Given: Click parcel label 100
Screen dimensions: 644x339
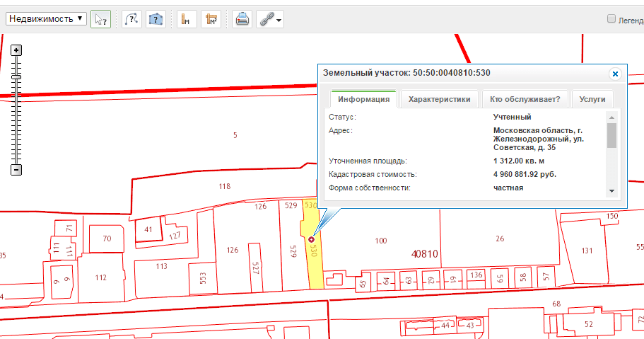Looking at the screenshot, I should 381,241.
